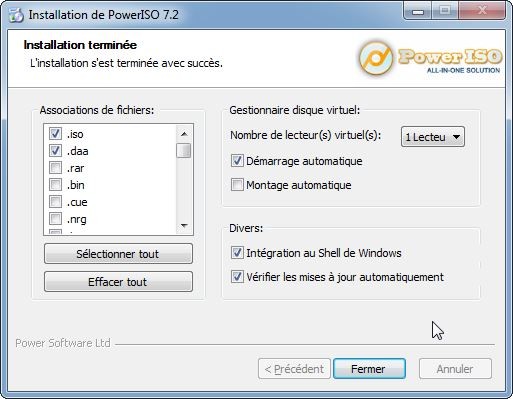
Task: Open the virtual drive count dropdown
Action: (433, 137)
